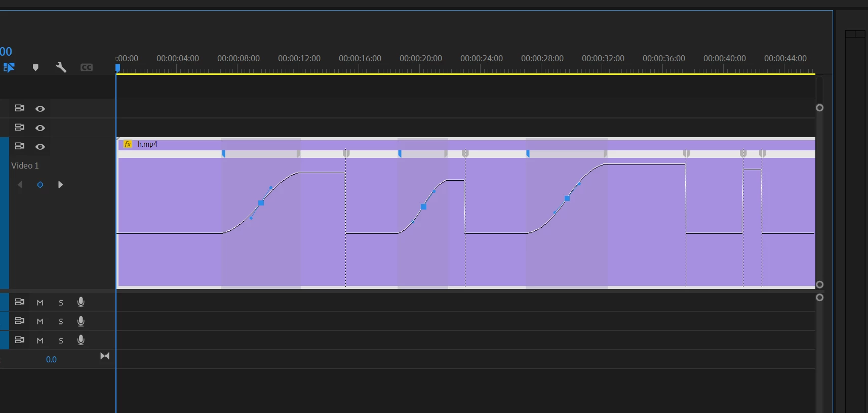The height and width of the screenshot is (413, 868).
Task: Solo the third audio track
Action: tap(61, 341)
